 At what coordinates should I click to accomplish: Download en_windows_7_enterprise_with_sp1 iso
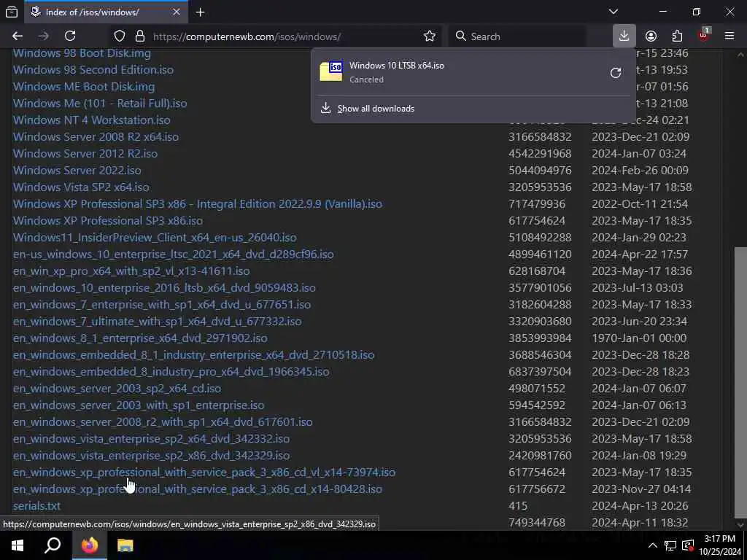162,304
